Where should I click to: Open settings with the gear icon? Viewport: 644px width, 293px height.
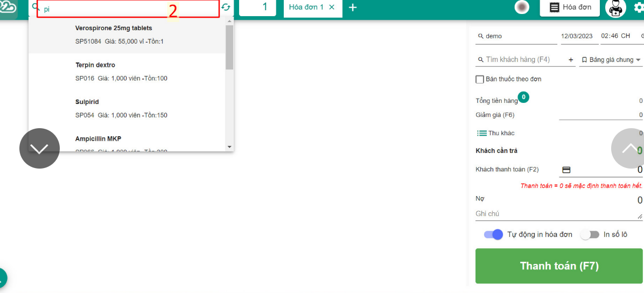639,8
